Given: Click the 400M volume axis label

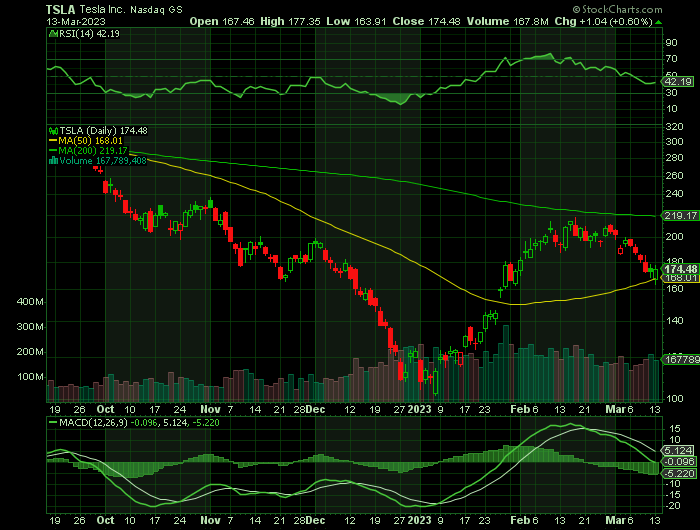Looking at the screenshot, I should click(x=30, y=302).
